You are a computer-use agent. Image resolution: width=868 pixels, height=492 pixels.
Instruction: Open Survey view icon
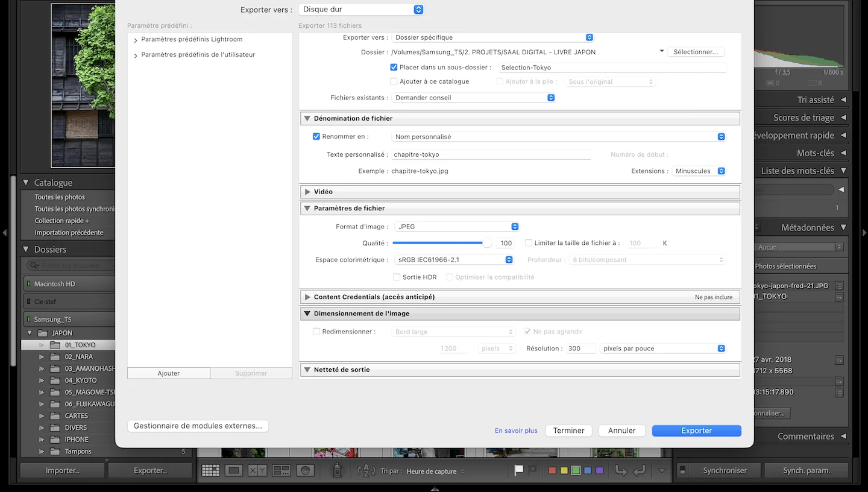coord(281,471)
